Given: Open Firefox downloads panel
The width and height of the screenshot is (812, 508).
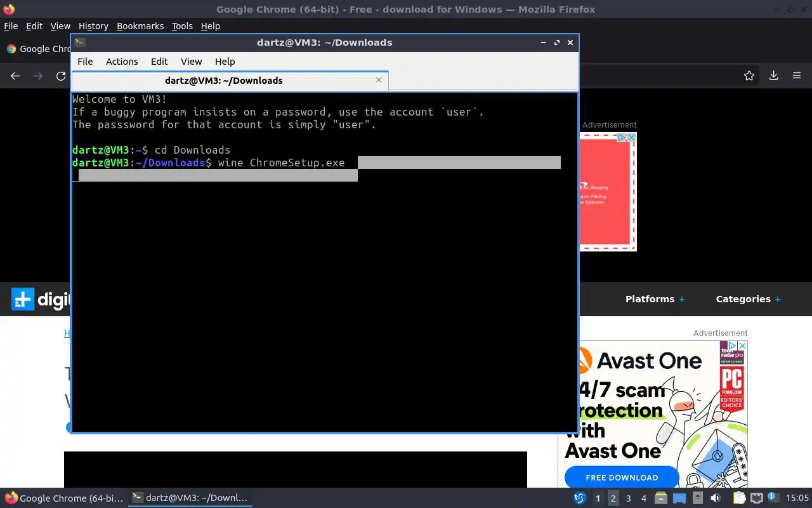Looking at the screenshot, I should [x=773, y=76].
